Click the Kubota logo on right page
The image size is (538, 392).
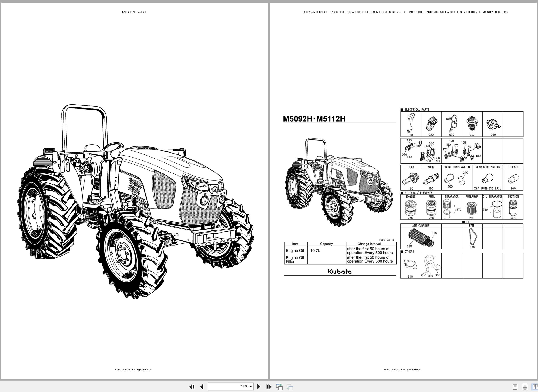340,272
